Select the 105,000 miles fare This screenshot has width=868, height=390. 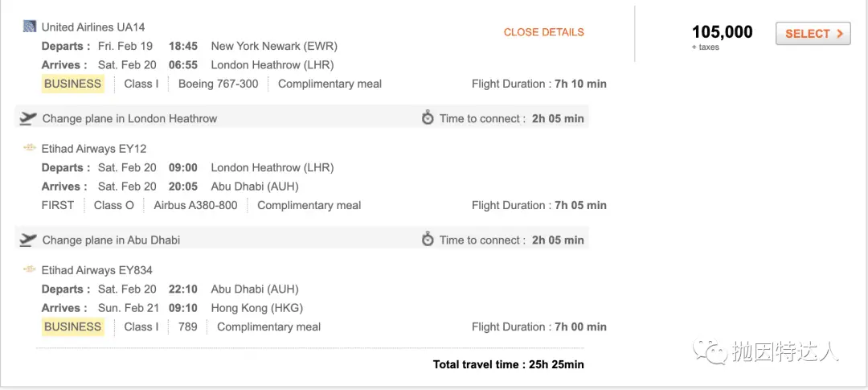point(813,34)
